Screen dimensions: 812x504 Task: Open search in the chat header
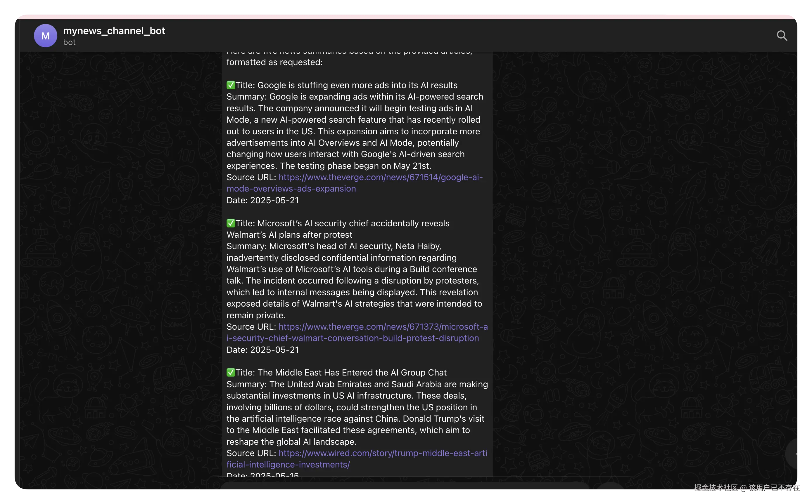tap(782, 36)
